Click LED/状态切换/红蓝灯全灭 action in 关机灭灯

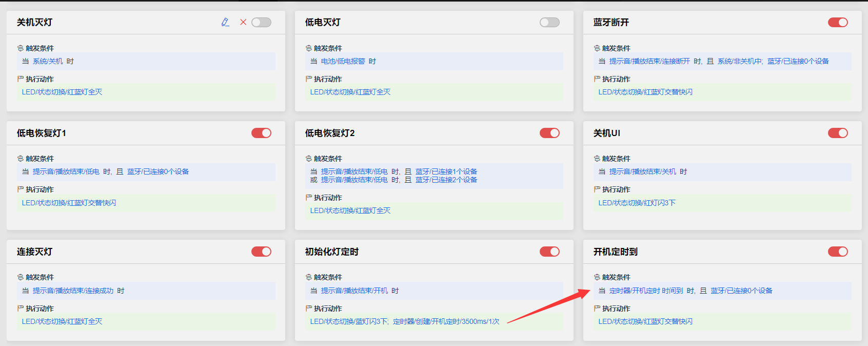(x=62, y=92)
